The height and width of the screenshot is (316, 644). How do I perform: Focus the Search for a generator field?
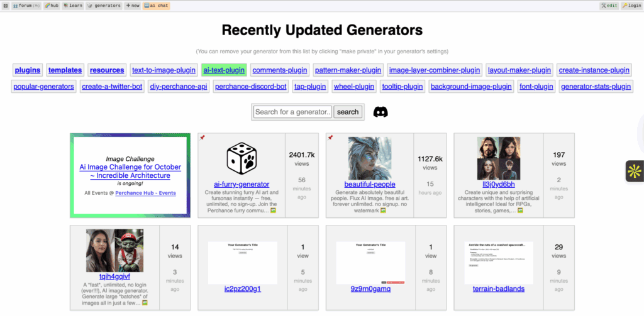click(292, 112)
